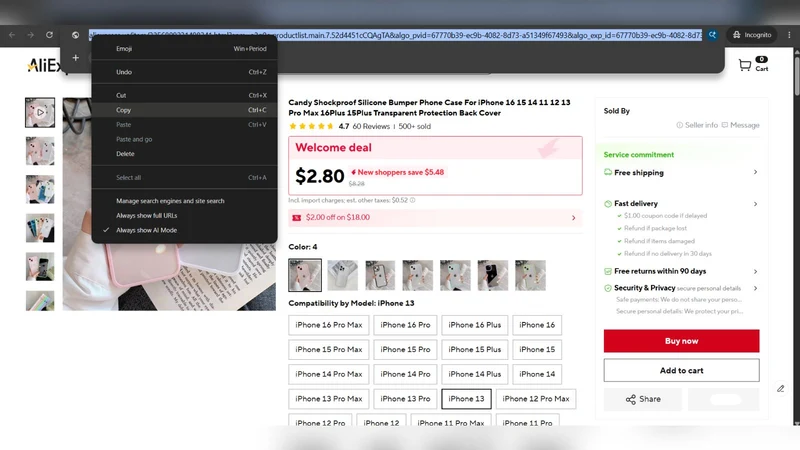Select iPhone 14 Pro Max model
Viewport: 800px width, 450px height.
coord(329,374)
